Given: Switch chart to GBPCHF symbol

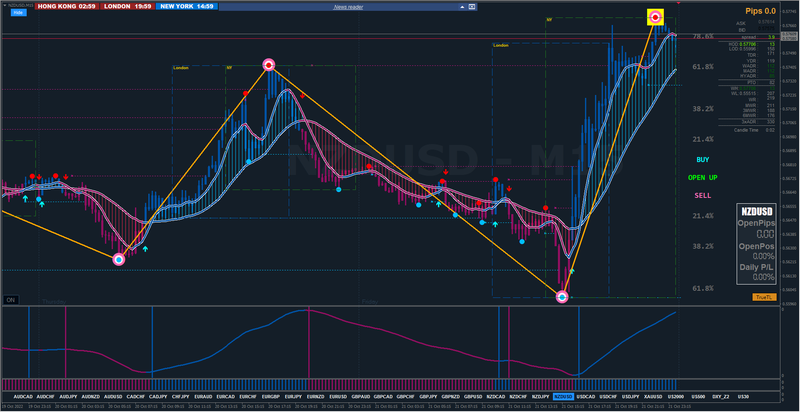Looking at the screenshot, I should [x=406, y=397].
